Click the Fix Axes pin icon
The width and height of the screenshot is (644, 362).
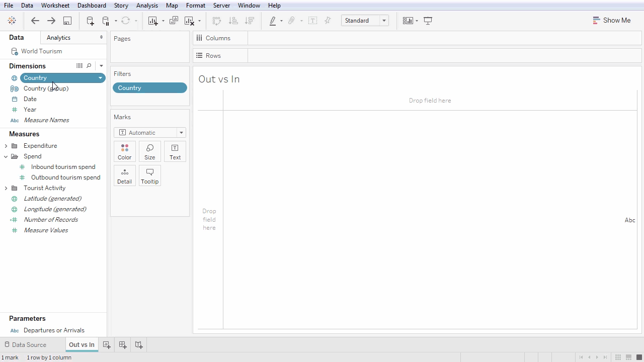328,21
